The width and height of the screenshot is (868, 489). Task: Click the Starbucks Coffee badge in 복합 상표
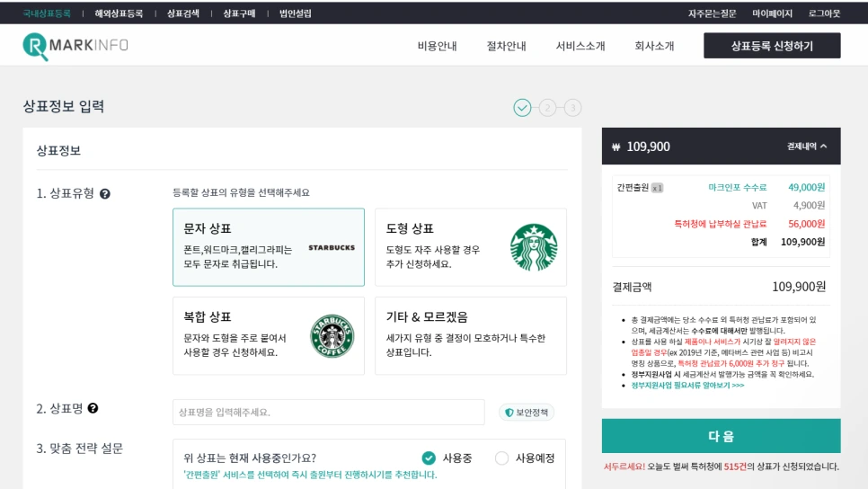pos(332,335)
